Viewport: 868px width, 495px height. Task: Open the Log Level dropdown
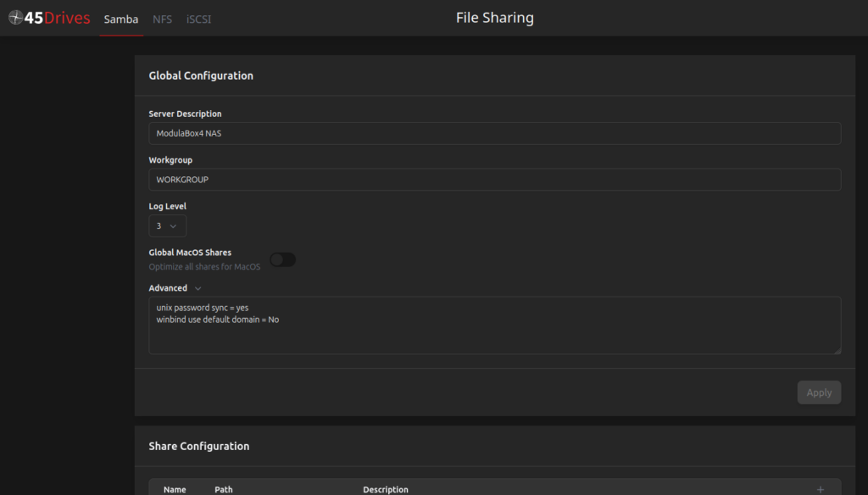[167, 226]
